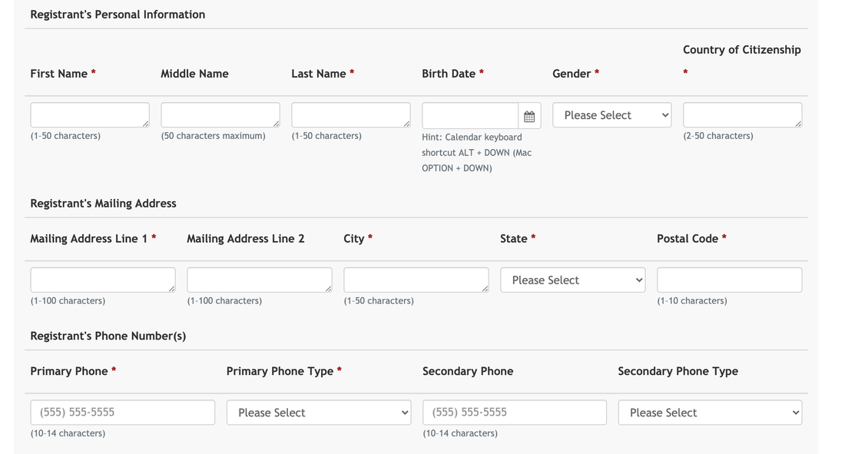Expand the Primary Phone Type dropdown
The image size is (868, 454).
tap(319, 413)
